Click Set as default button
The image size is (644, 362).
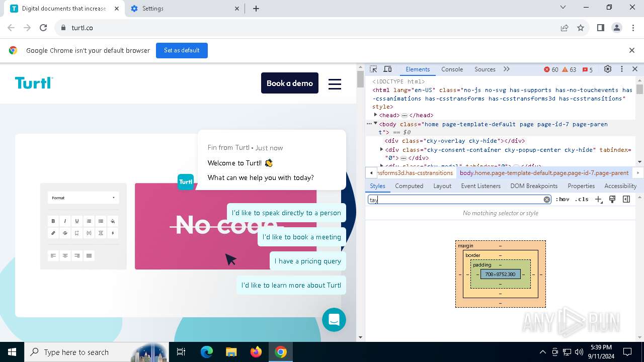click(182, 50)
